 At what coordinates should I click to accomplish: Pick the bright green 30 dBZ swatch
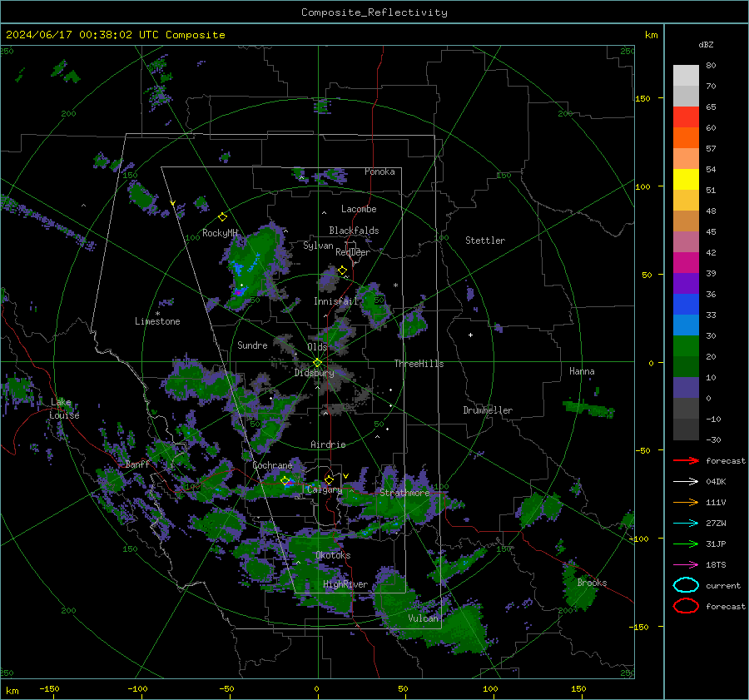pyautogui.click(x=686, y=346)
